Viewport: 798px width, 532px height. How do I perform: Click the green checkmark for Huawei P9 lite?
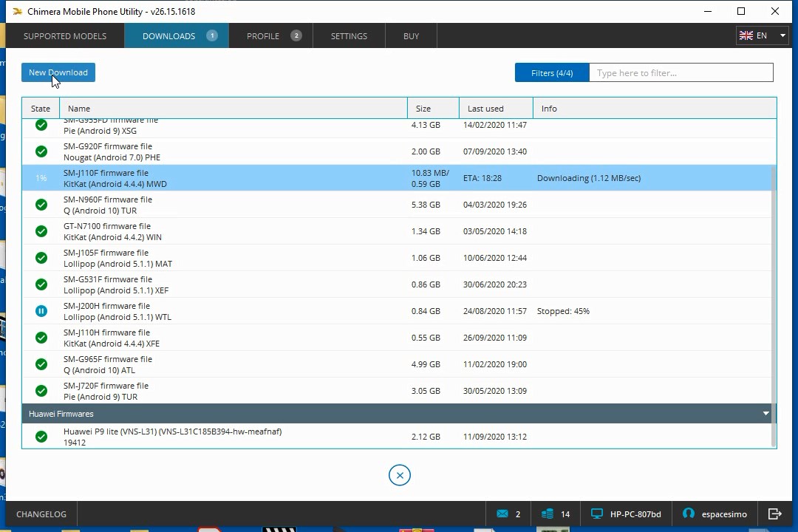tap(41, 437)
